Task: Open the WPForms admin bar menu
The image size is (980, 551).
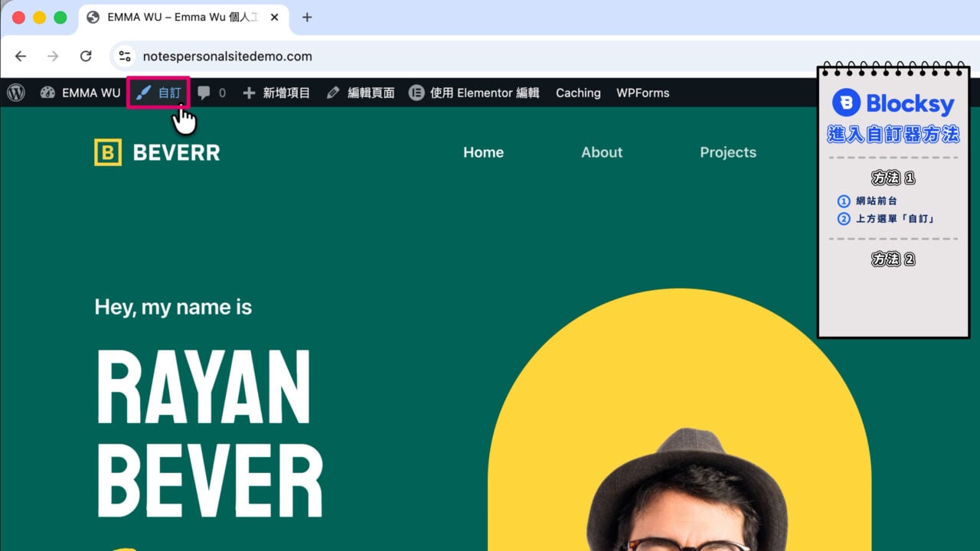Action: tap(643, 93)
